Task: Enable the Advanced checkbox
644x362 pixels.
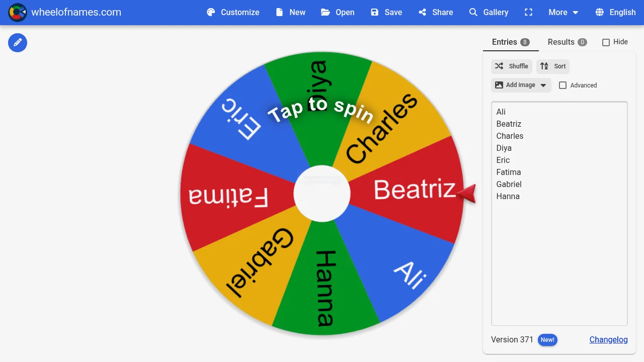Action: tap(563, 85)
